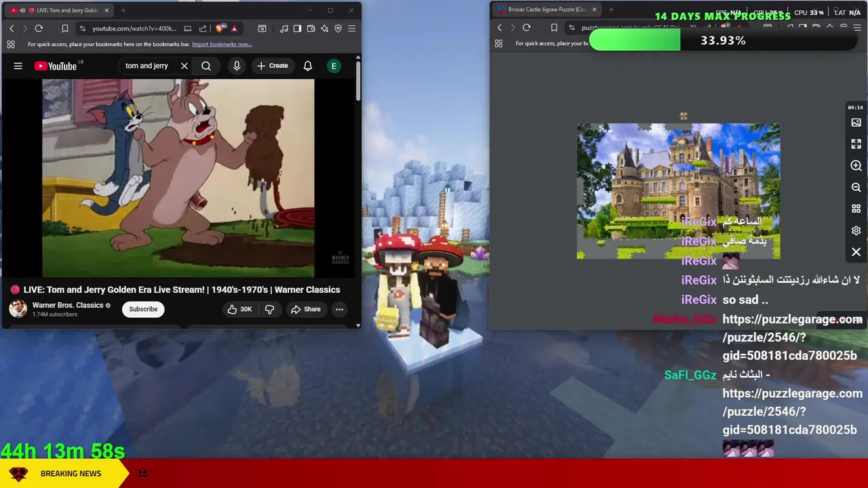Open YouTube notifications bell
Screen dimensions: 868x488
tap(308, 66)
